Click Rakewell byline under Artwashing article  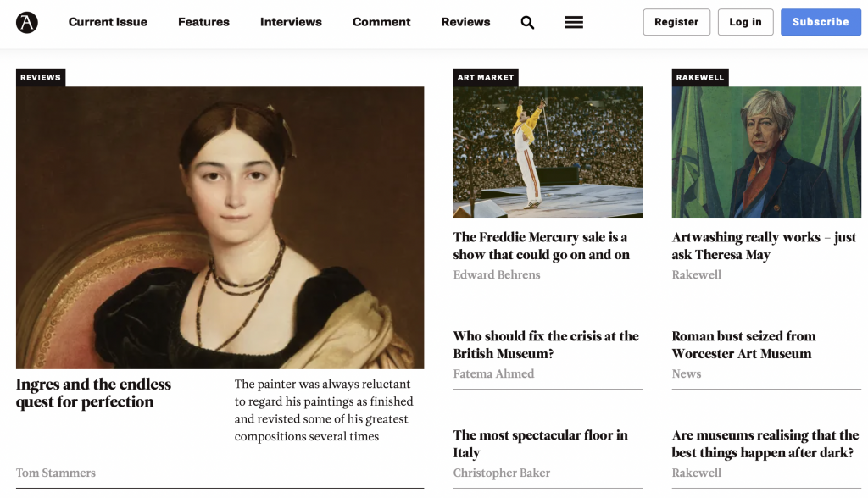[x=697, y=274]
